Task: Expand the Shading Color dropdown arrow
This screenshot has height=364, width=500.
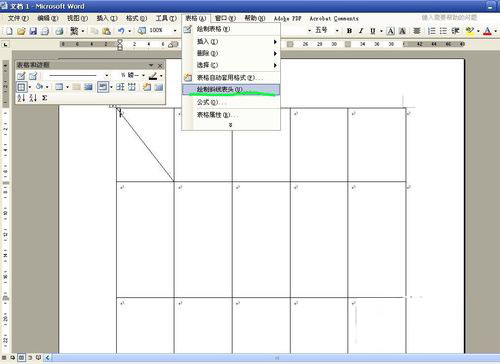Action: [47, 87]
